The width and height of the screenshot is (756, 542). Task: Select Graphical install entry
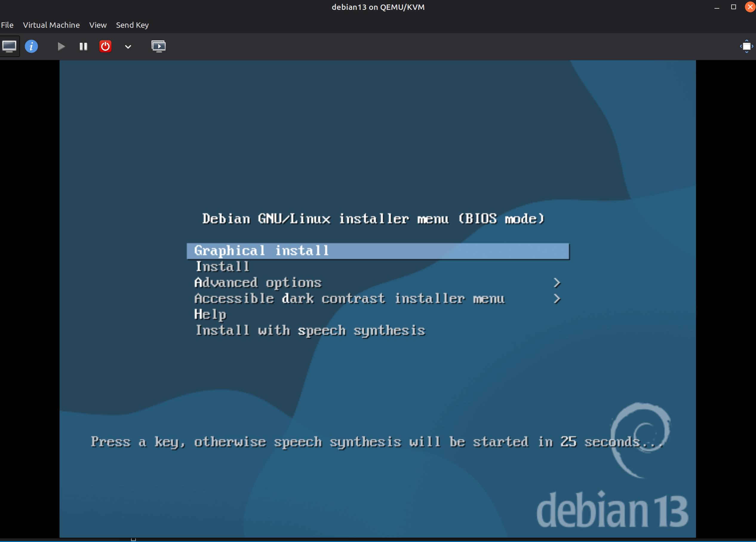(x=262, y=251)
